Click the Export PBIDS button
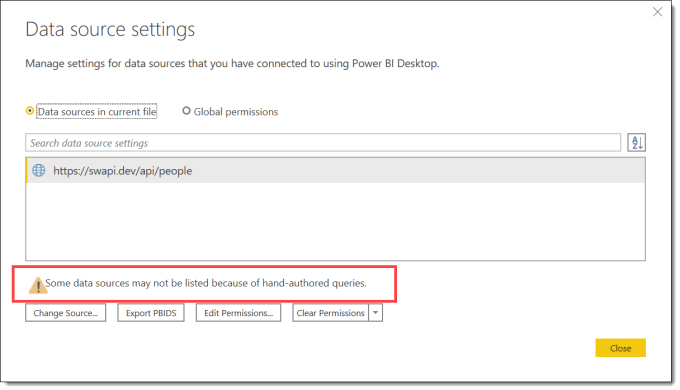The height and width of the screenshot is (390, 680). pyautogui.click(x=151, y=313)
